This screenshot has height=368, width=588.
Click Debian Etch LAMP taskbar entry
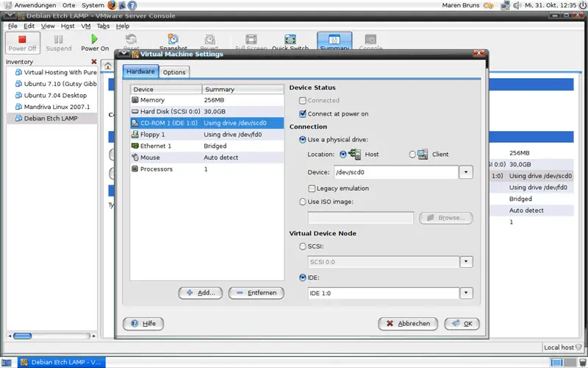[62, 362]
